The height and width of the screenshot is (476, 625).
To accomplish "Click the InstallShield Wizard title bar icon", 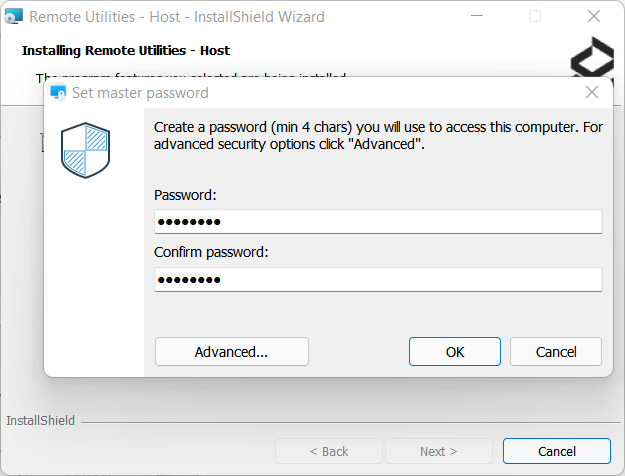I will click(14, 17).
